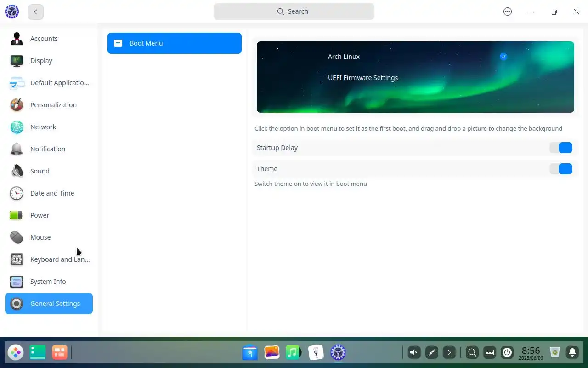Open the three-dot main menu

coord(508,12)
